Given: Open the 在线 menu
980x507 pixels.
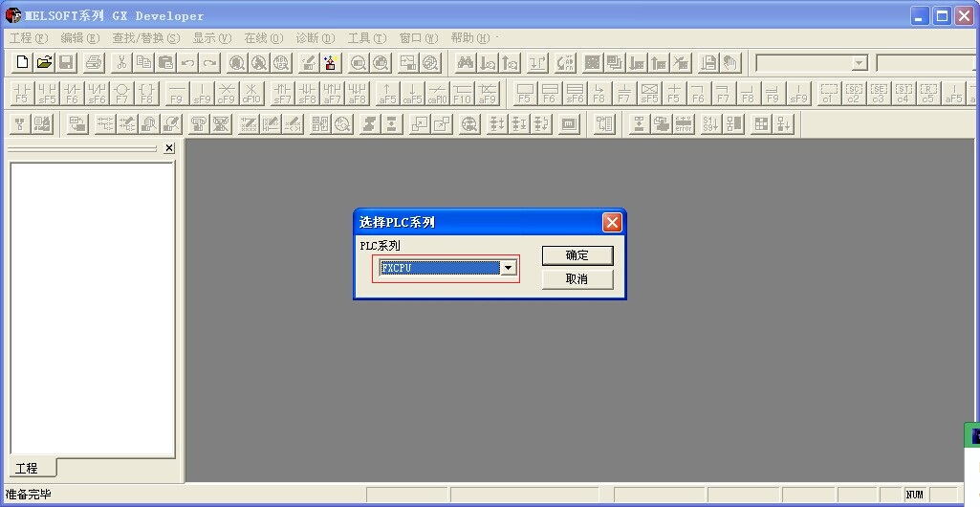Looking at the screenshot, I should point(264,38).
